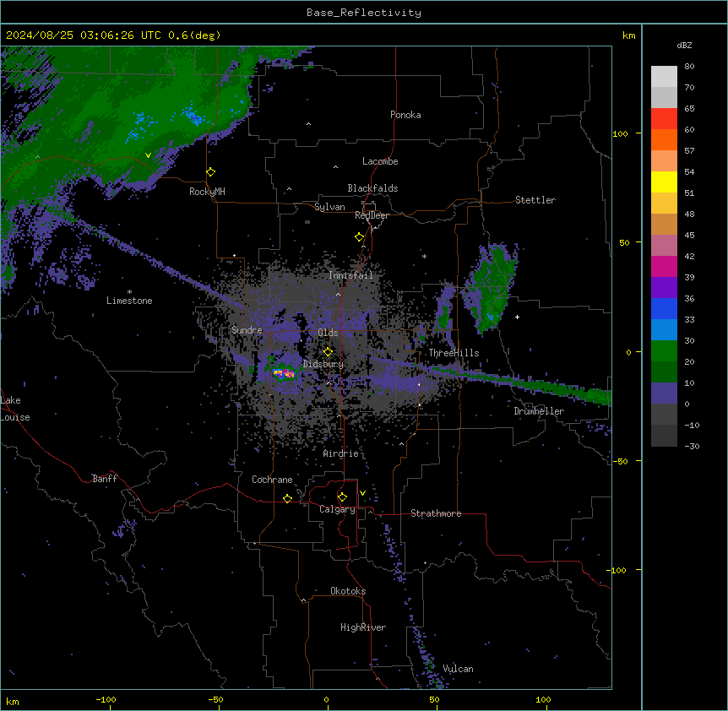Click the magenta swatch in the dBZ scale
Screen dimensions: 728x711
coord(664,266)
